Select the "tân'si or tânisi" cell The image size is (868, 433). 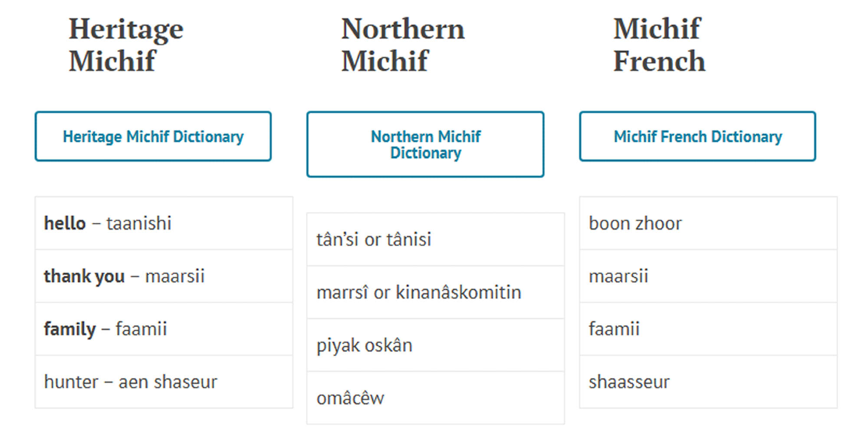(435, 239)
